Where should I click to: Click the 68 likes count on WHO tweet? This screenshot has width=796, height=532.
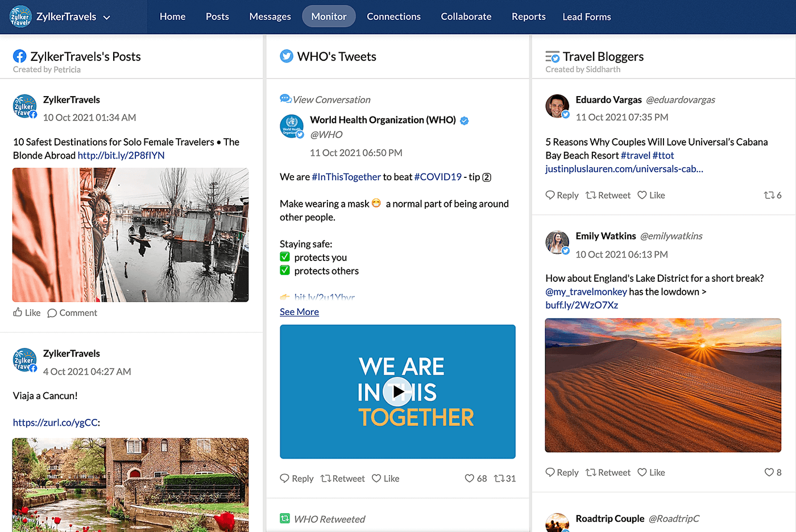coord(476,479)
